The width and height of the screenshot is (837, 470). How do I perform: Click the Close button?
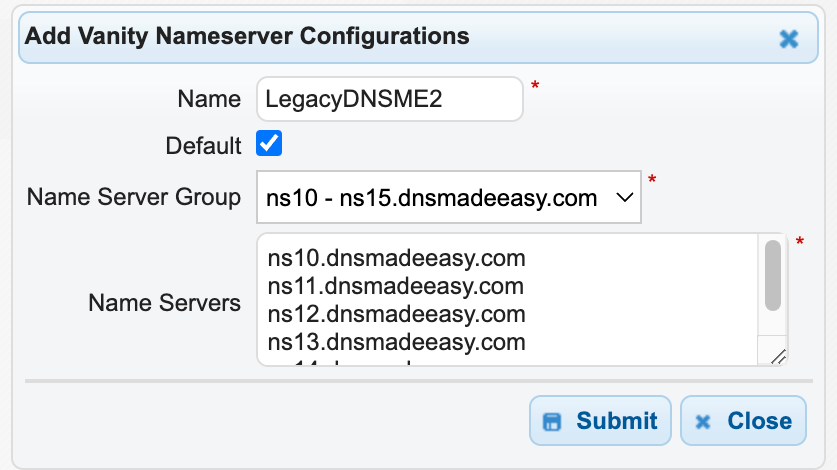pos(743,420)
